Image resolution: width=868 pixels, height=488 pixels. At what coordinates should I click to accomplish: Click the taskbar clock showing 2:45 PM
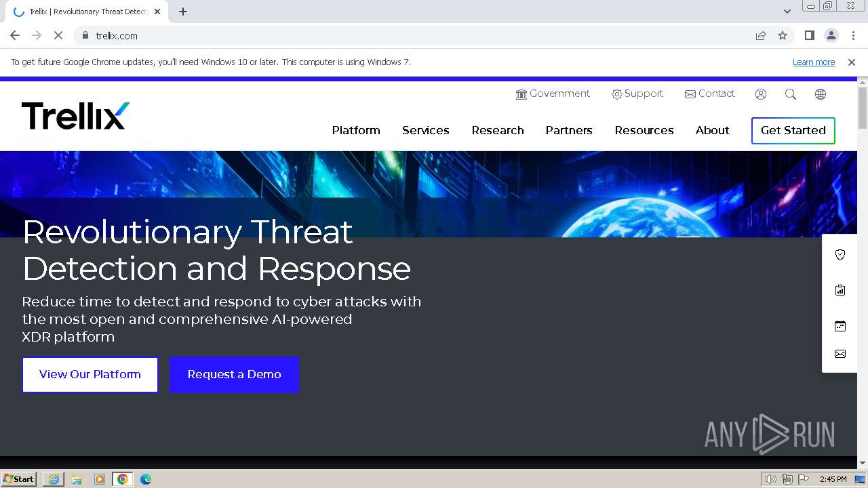coord(833,479)
